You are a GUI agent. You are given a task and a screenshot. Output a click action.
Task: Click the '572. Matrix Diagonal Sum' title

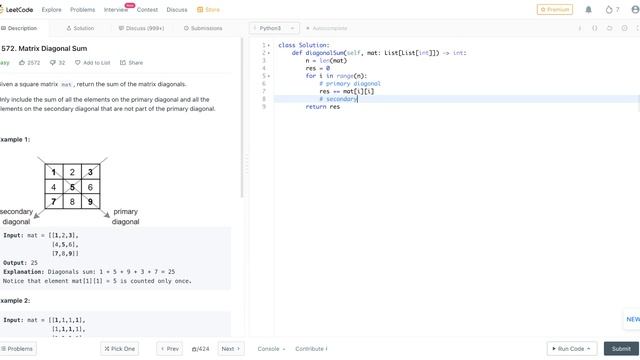[x=44, y=48]
